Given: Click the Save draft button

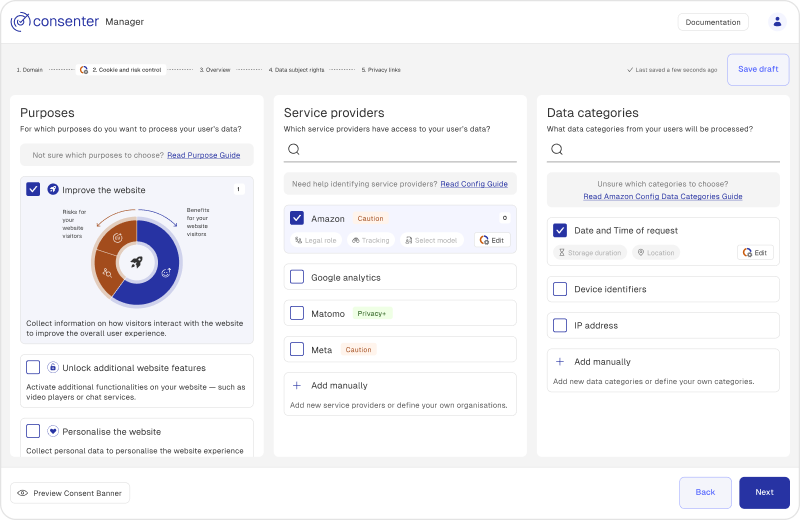Looking at the screenshot, I should coord(758,69).
